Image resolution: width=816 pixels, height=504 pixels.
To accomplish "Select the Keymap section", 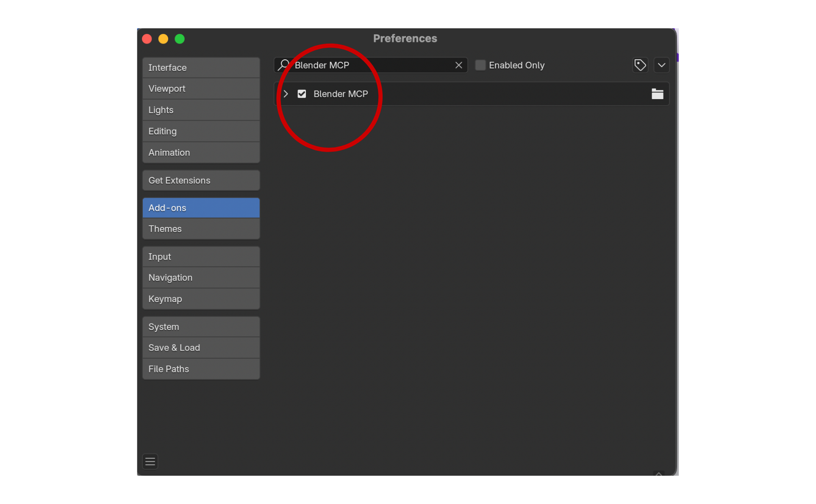I will [201, 299].
